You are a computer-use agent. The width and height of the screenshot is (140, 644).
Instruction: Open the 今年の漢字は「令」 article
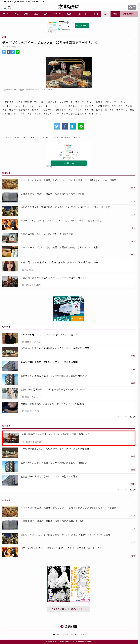(47, 234)
